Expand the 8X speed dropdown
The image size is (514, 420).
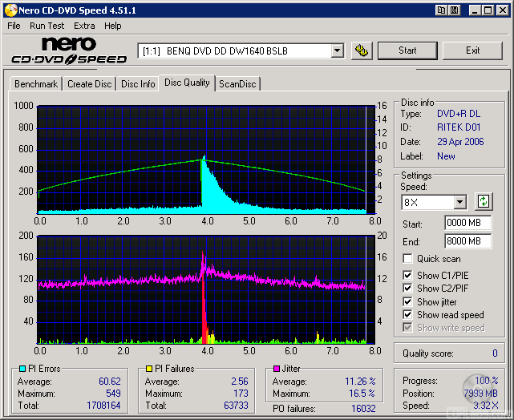(x=459, y=202)
